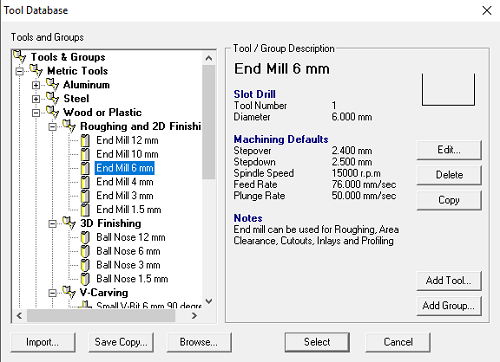Select the Metric Tools group label
The width and height of the screenshot is (500, 362).
tap(78, 71)
